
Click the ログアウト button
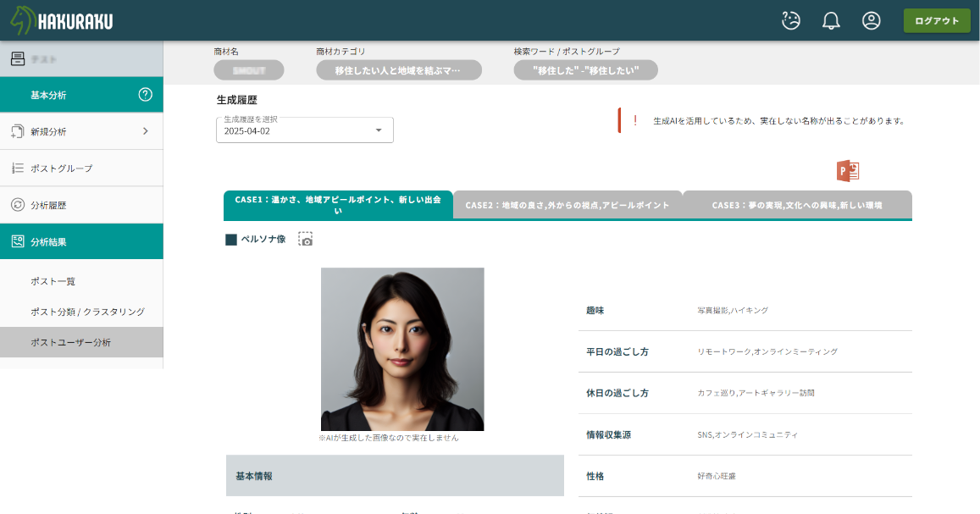[937, 21]
